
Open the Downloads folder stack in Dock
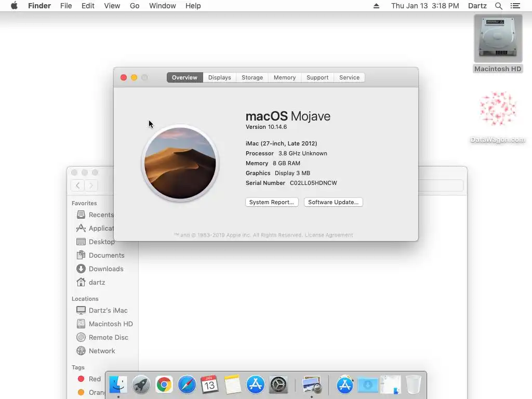(x=368, y=384)
